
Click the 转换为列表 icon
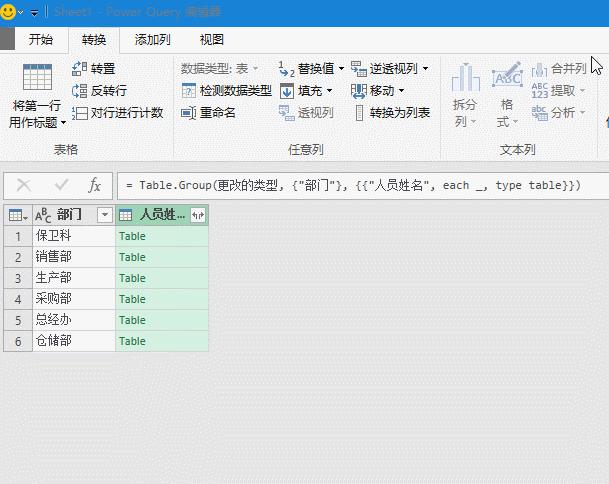click(x=359, y=113)
